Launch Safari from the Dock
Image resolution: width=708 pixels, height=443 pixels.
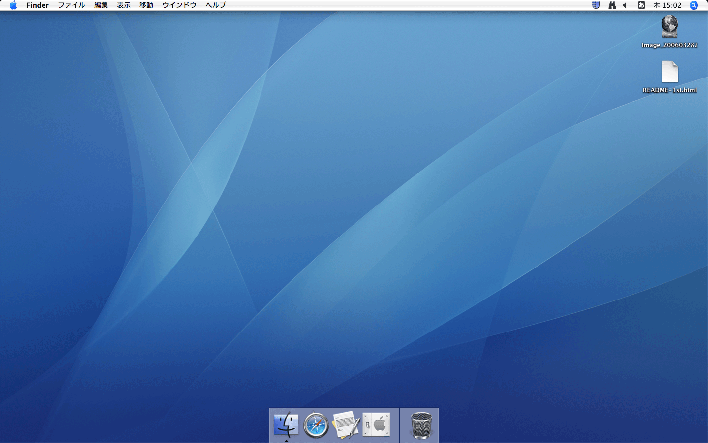[x=316, y=425]
